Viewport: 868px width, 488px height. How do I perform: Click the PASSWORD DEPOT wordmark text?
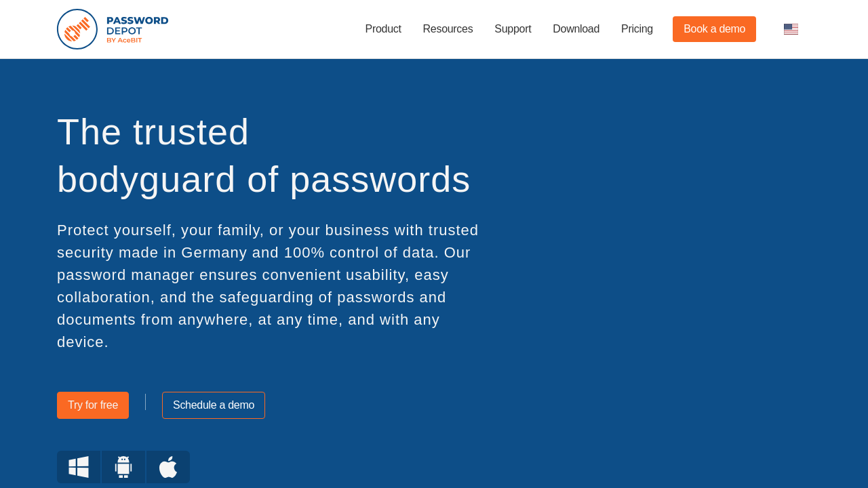[137, 25]
